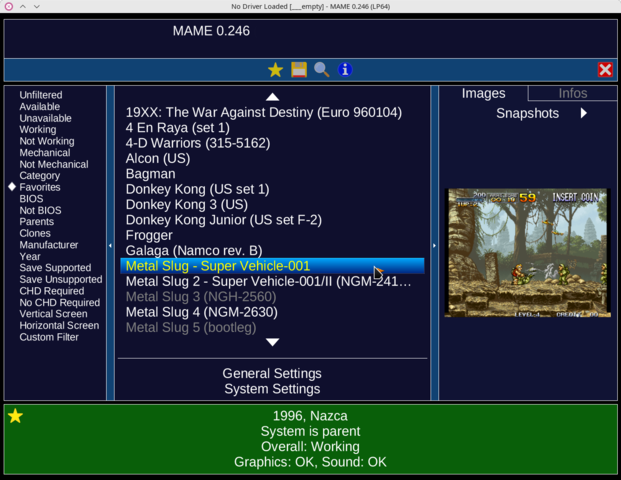Select the Manufacturer filter
This screenshot has width=621, height=480.
[49, 245]
